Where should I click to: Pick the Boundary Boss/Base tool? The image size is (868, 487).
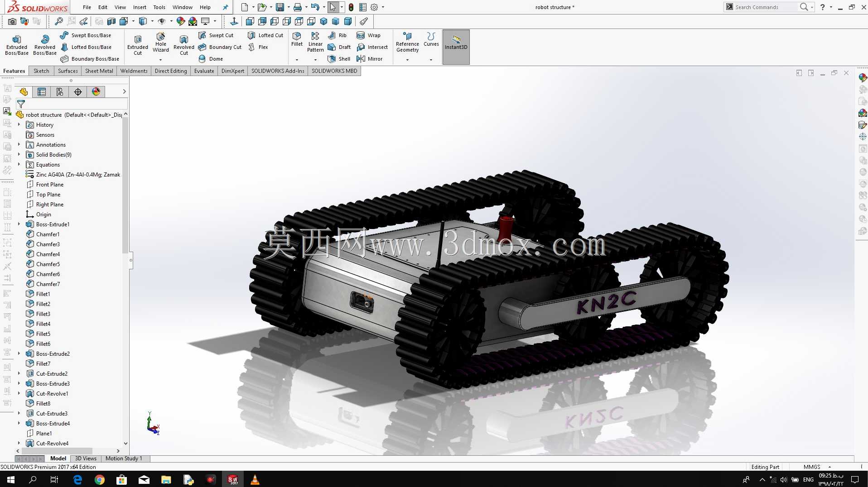click(90, 59)
